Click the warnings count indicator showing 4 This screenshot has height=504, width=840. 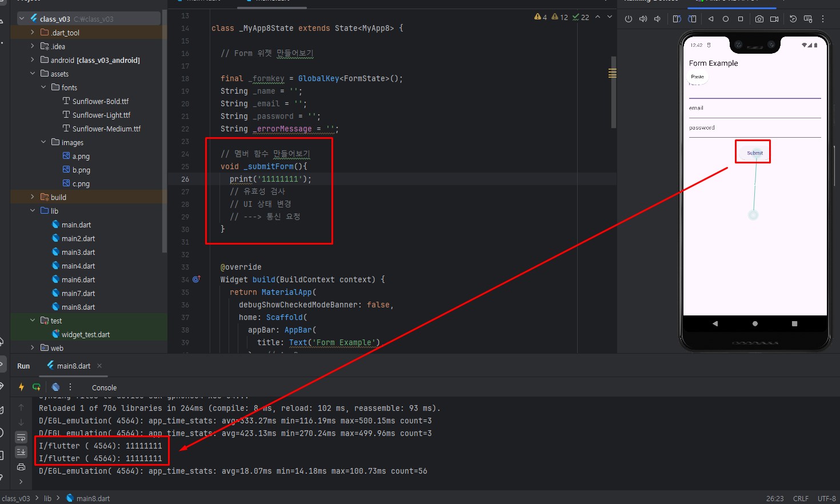pos(541,17)
